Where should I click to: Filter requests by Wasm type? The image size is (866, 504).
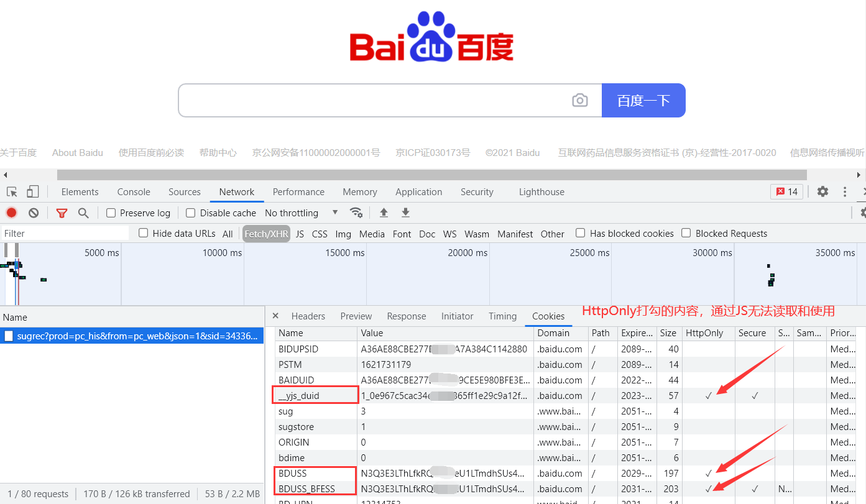tap(477, 234)
